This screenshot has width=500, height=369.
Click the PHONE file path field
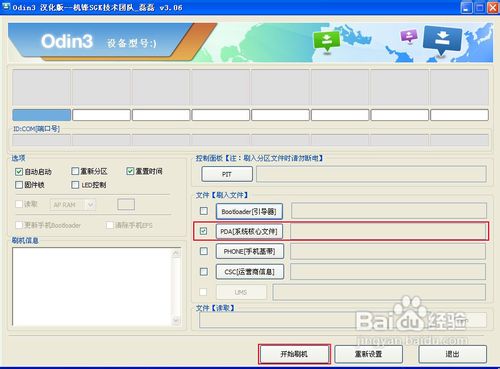[388, 251]
